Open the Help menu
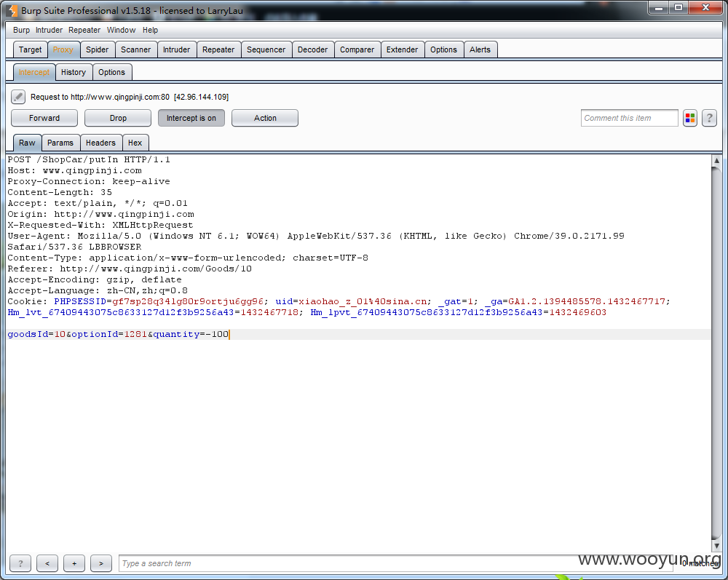This screenshot has height=580, width=728. click(x=150, y=30)
